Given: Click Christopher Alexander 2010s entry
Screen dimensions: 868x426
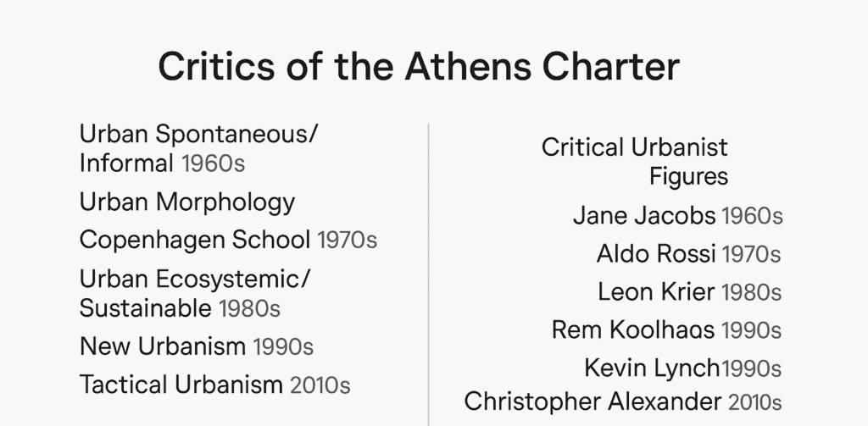Looking at the screenshot, I should pos(623,402).
